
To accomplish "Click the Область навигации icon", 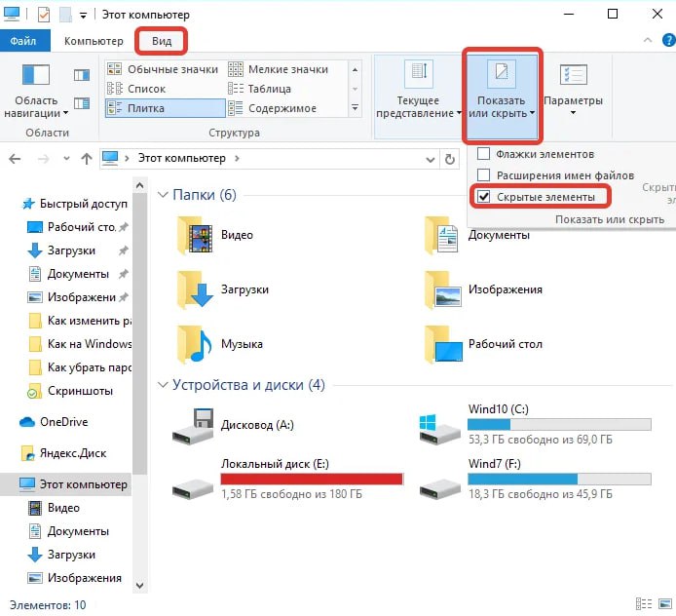I will 37,76.
